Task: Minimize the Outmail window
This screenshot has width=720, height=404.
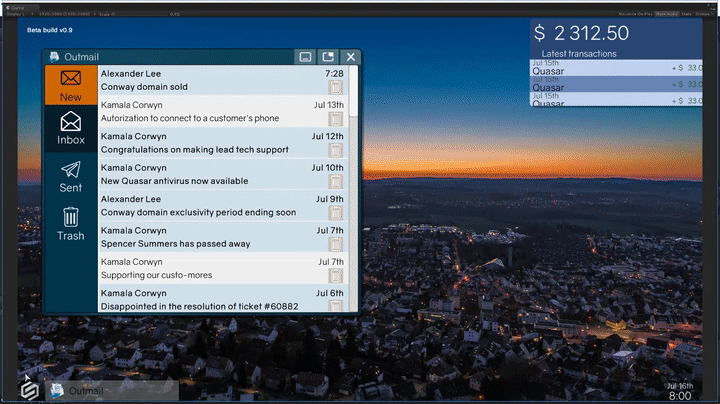Action: [306, 57]
